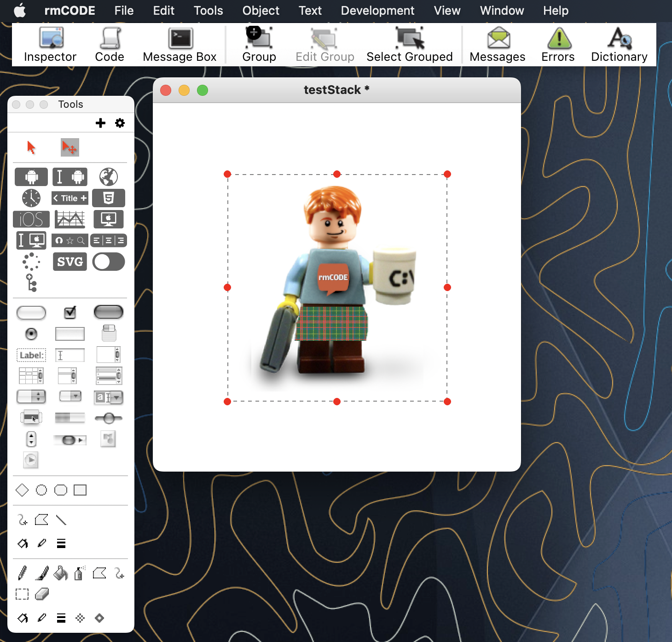Open the Code editor from the toolbar

click(110, 45)
